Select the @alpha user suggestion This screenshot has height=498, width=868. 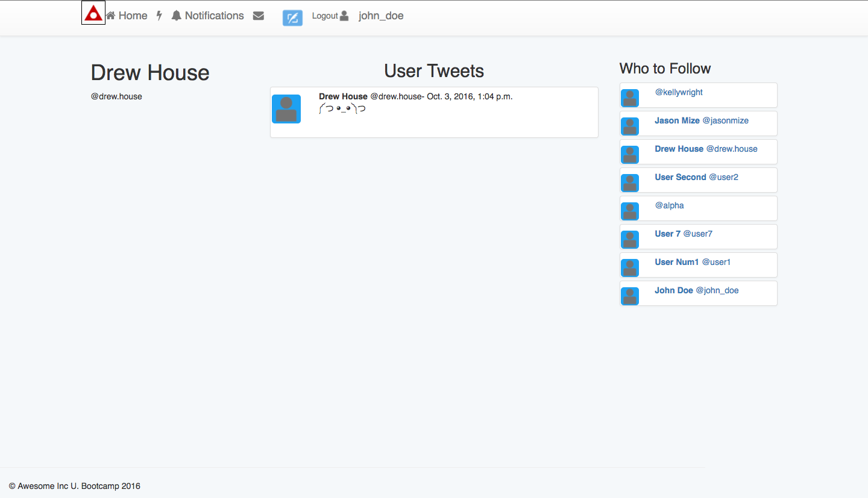point(669,205)
